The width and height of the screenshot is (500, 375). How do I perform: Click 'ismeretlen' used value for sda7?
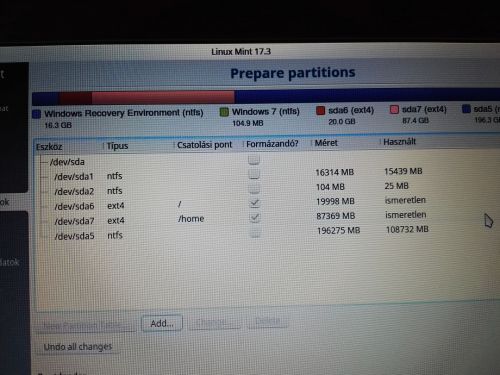[406, 215]
